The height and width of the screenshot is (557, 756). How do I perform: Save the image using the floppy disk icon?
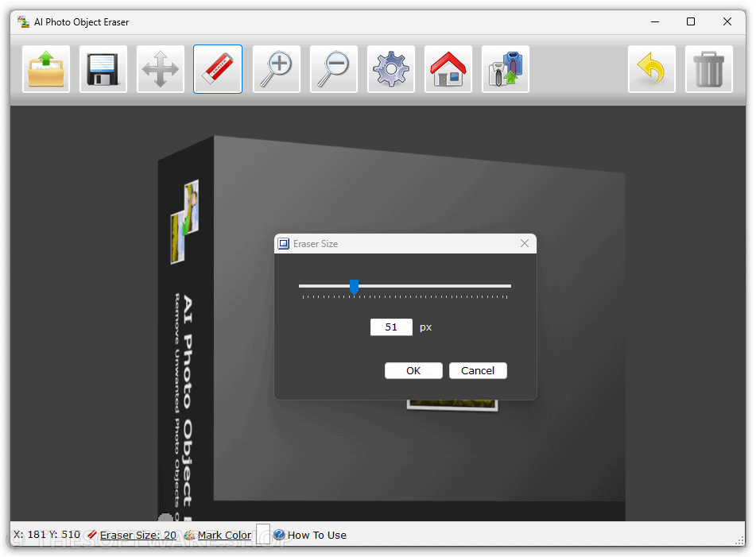pyautogui.click(x=103, y=69)
